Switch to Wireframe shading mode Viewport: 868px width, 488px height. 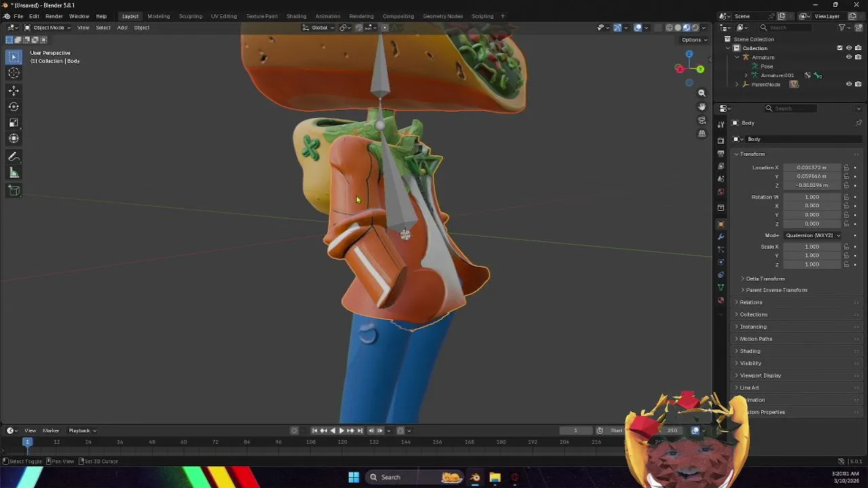click(x=669, y=28)
